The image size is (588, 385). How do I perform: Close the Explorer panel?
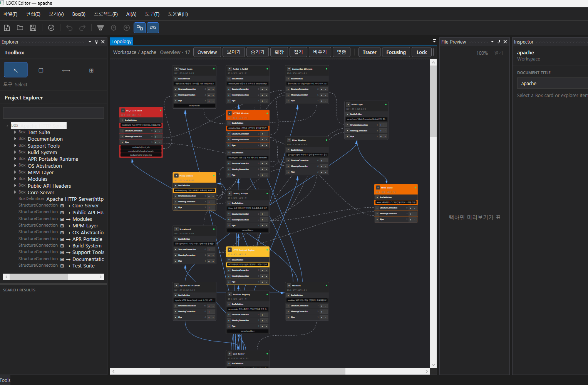[x=103, y=42]
